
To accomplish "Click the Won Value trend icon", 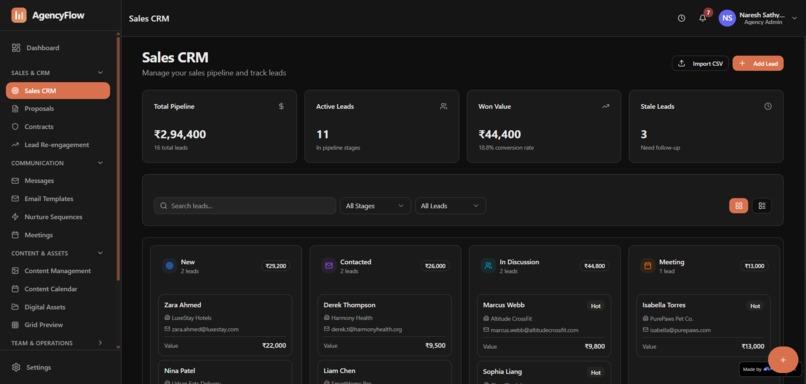I will [606, 106].
